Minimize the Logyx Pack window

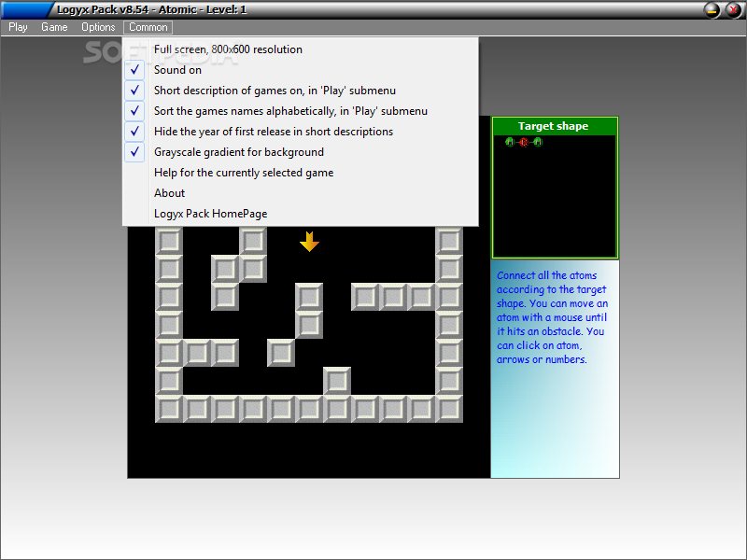click(x=712, y=9)
